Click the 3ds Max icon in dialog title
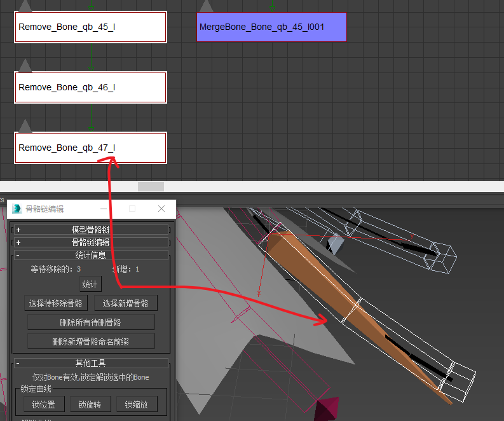 pyautogui.click(x=17, y=209)
